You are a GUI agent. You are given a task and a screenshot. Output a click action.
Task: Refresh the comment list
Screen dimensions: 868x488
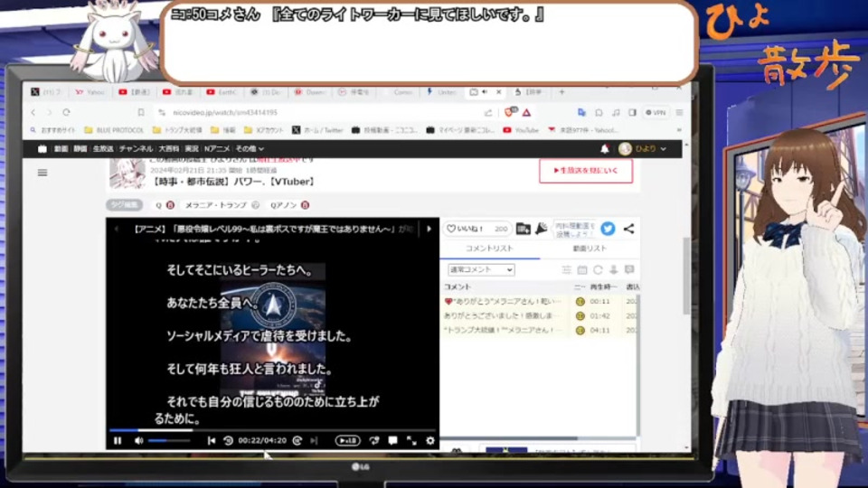[598, 270]
